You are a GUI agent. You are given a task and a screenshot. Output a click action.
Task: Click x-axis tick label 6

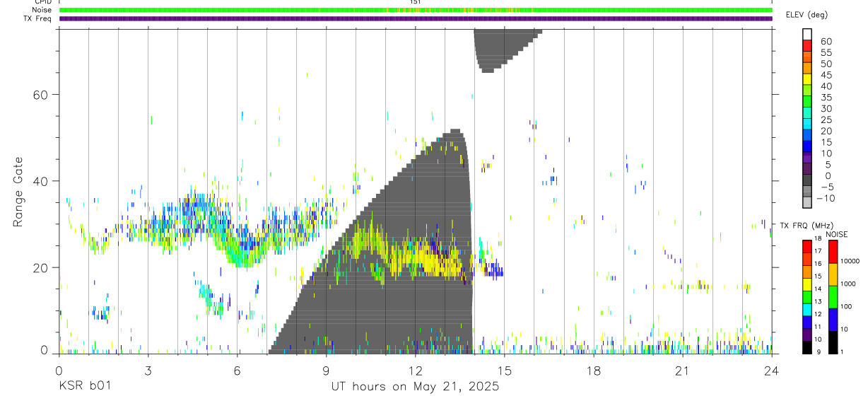pos(237,370)
